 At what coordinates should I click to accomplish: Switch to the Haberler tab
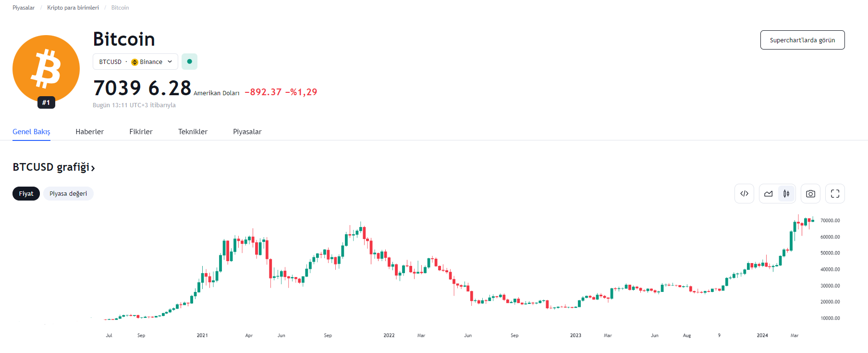click(x=89, y=131)
